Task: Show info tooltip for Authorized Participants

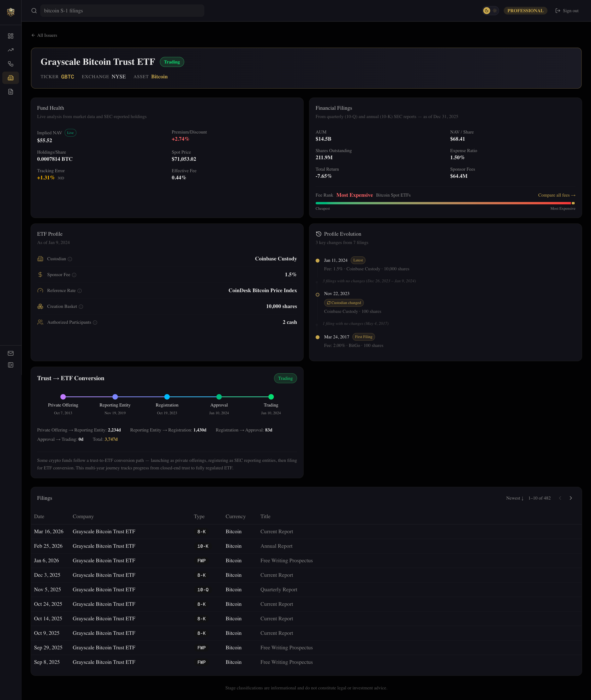Action: click(95, 323)
